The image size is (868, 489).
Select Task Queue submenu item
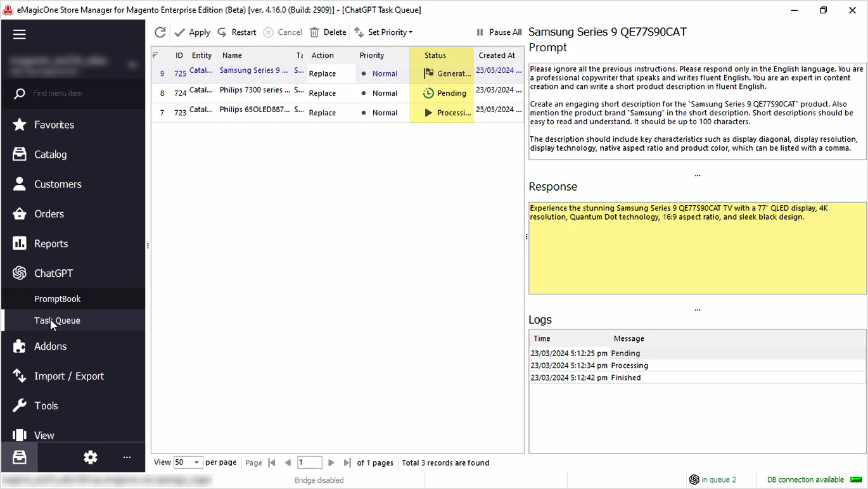(x=73, y=321)
